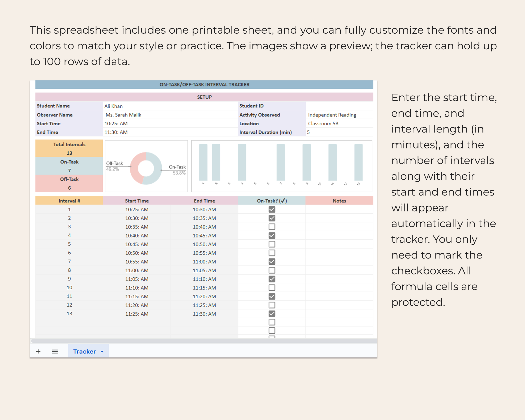Check the On-Task checkbox for interval 12

coord(272,305)
